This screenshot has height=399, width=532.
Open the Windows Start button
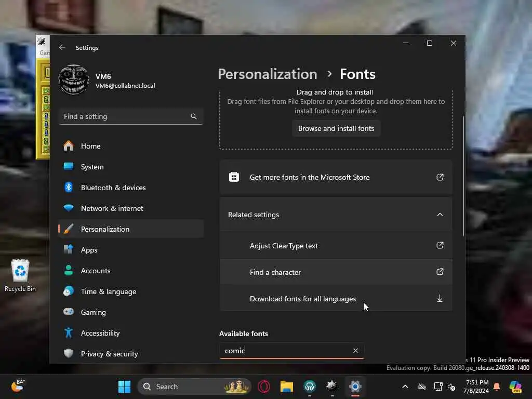125,387
